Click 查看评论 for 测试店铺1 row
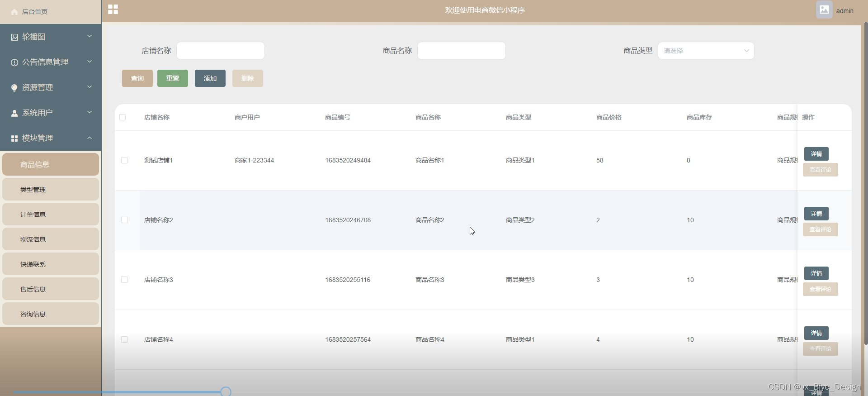868x396 pixels. [821, 170]
